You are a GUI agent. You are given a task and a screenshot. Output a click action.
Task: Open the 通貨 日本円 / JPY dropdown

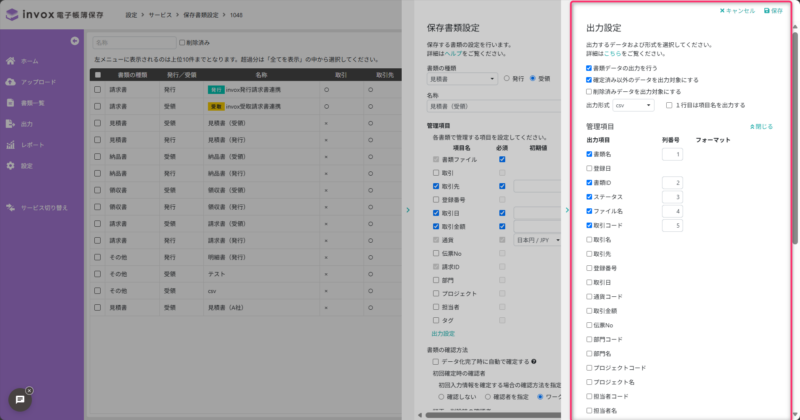coord(537,240)
